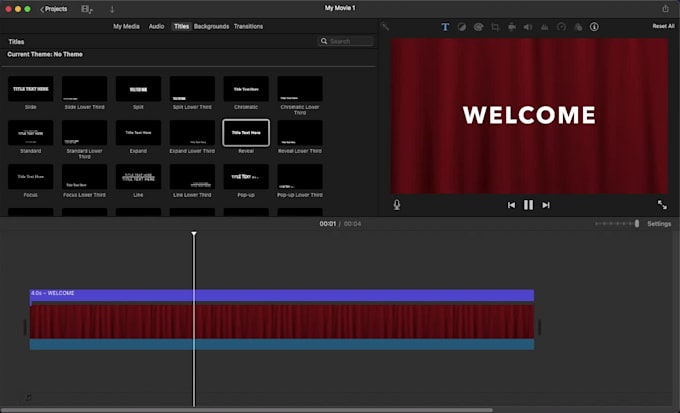
Task: Show clip information icon
Action: click(594, 27)
